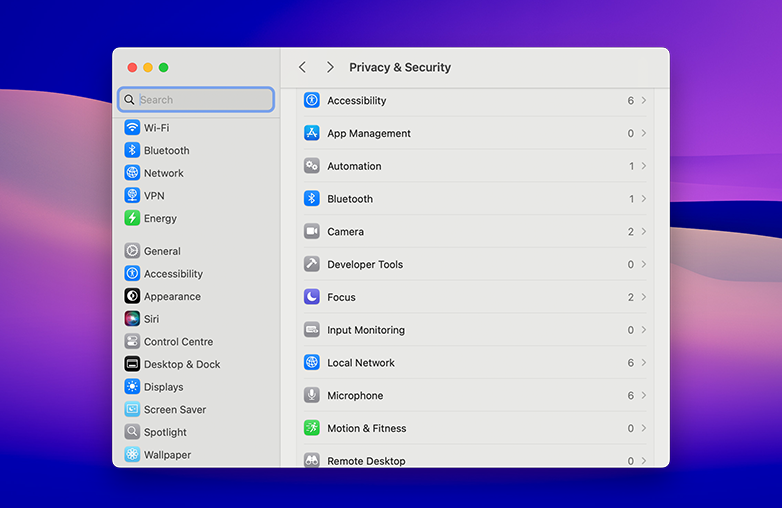Click the sidebar Accessibility icon
This screenshot has width=782, height=508.
click(132, 273)
